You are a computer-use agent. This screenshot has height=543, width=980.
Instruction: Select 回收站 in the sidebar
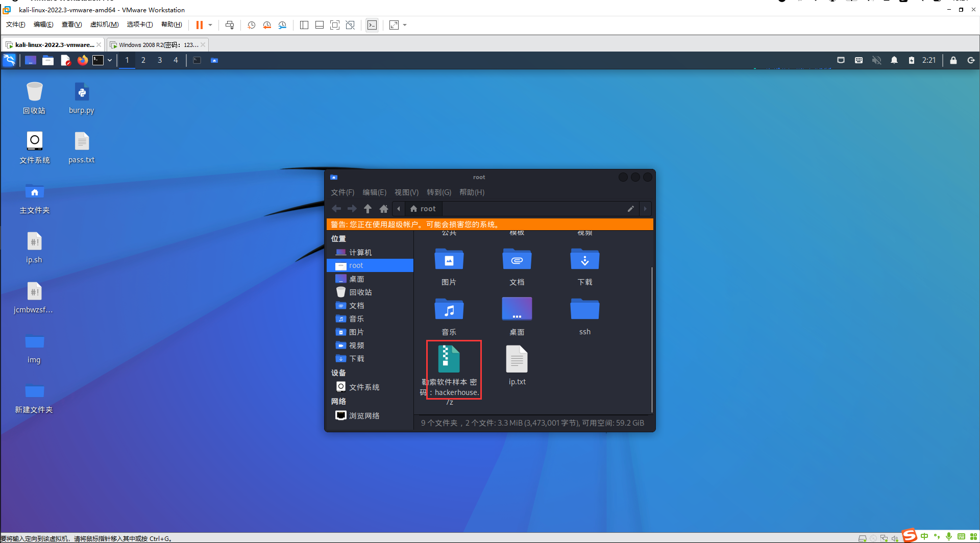(370, 292)
